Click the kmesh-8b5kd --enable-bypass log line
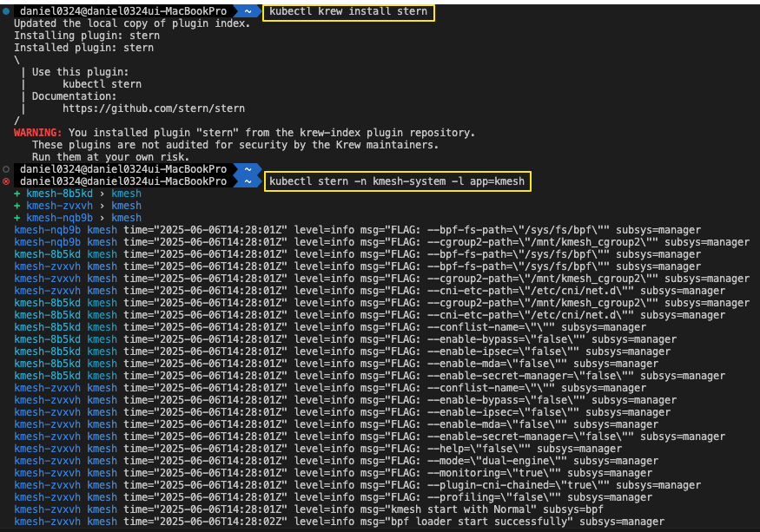760x532 pixels. [345, 339]
